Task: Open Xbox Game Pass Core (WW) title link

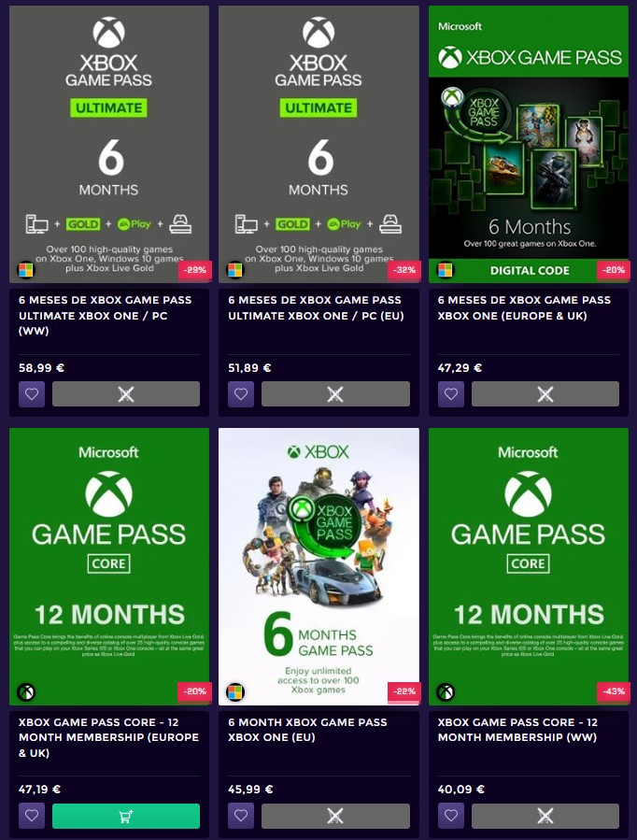Action: (517, 730)
